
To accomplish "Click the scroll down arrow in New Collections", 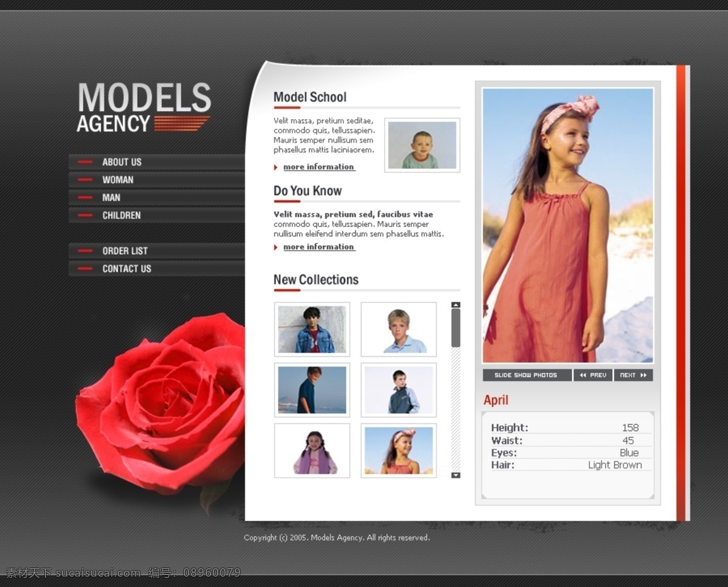I will pyautogui.click(x=456, y=475).
